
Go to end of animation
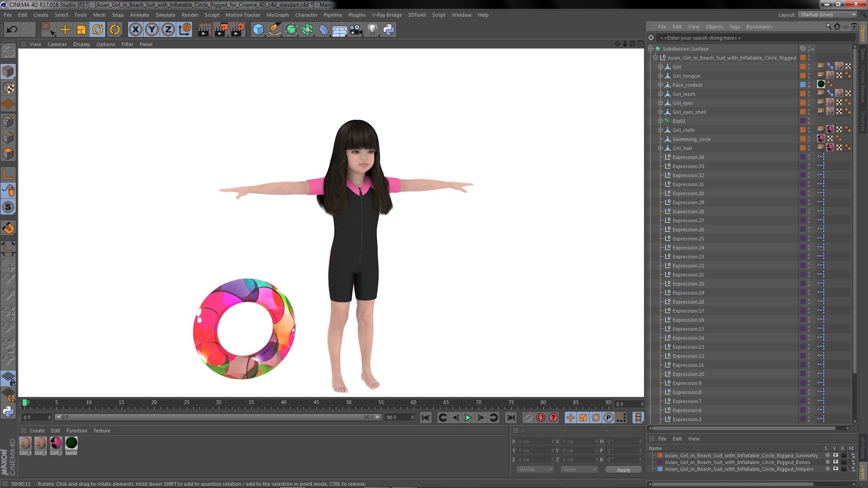coord(510,418)
